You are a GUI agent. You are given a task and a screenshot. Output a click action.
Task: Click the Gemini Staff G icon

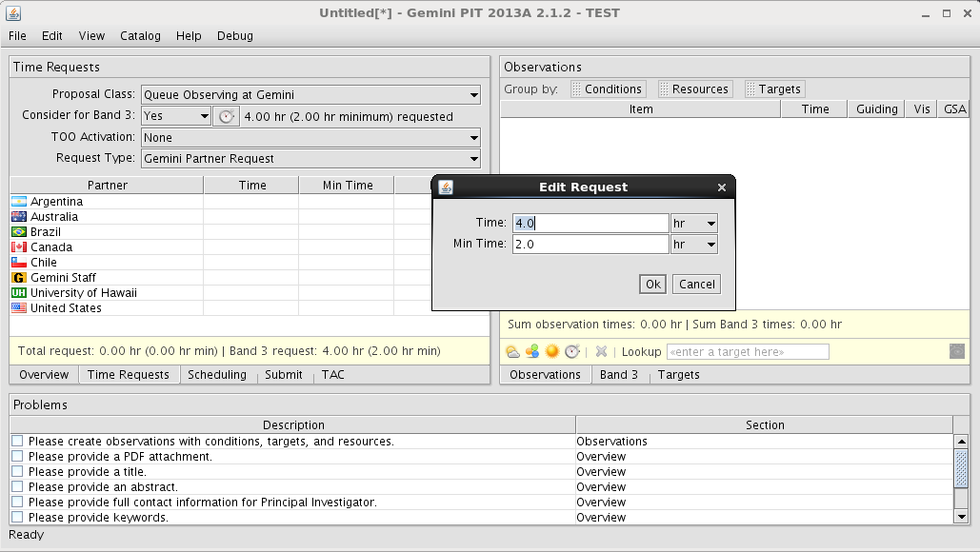(19, 277)
